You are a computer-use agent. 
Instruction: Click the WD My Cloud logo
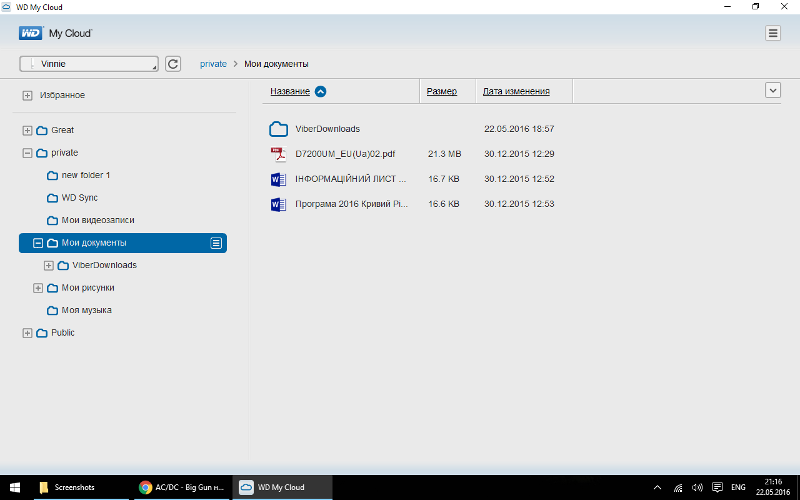[55, 33]
